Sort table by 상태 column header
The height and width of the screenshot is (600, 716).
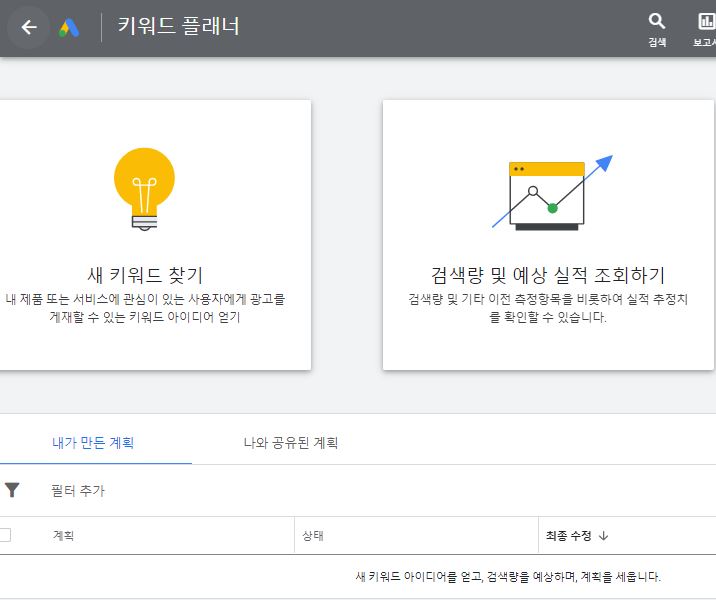click(x=313, y=535)
